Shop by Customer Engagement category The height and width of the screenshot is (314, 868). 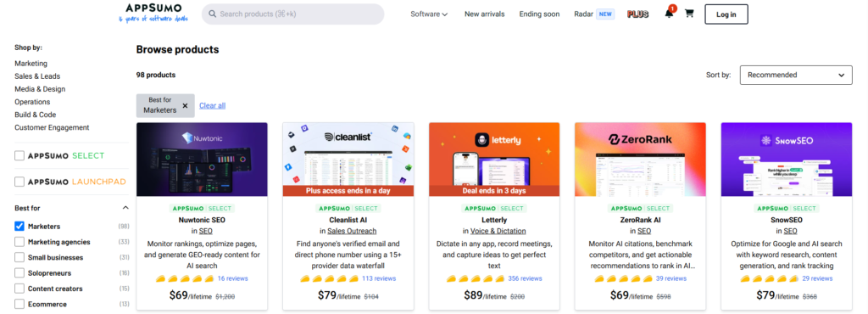[52, 127]
